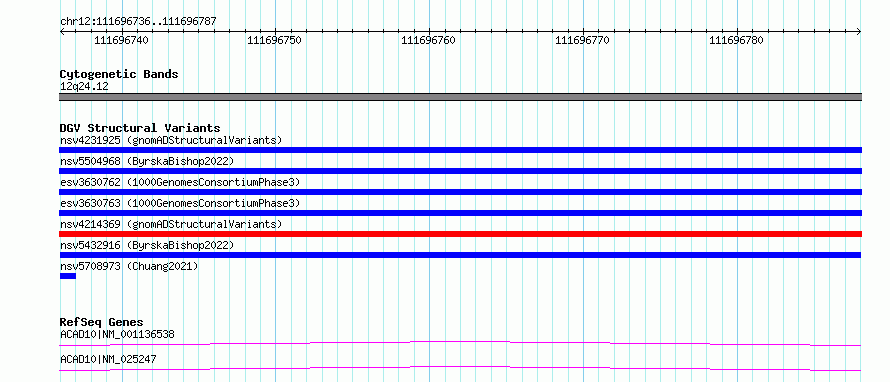Screen dimensions: 890x382
Task: Open variant nsv4231925 label
Action: click(171, 140)
